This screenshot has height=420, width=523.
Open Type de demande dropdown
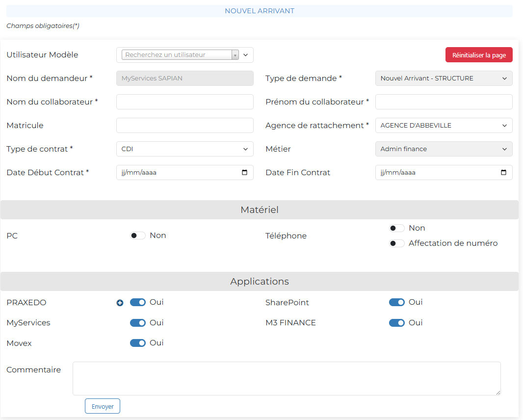(x=444, y=79)
